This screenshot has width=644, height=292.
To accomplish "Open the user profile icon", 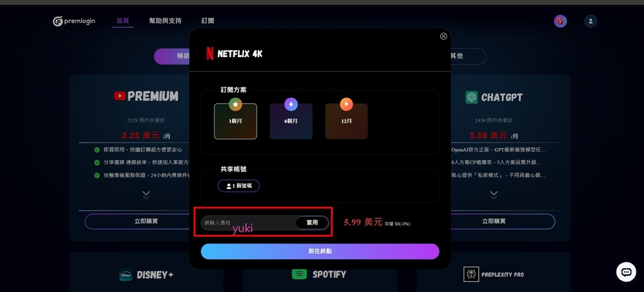I will click(x=591, y=21).
